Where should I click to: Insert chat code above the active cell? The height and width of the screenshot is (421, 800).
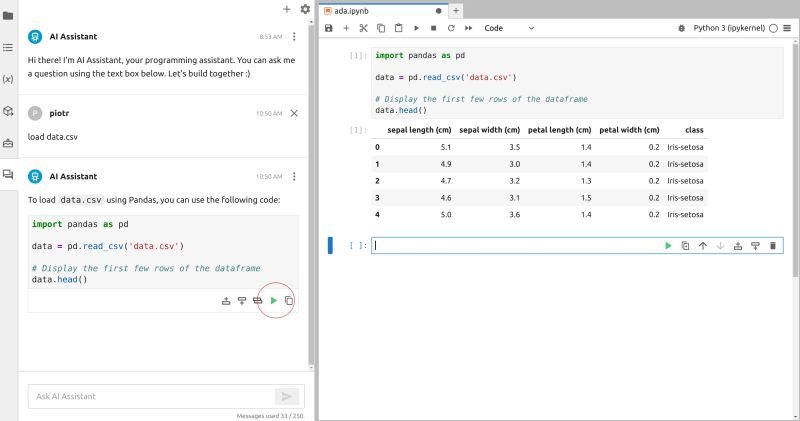(x=226, y=301)
